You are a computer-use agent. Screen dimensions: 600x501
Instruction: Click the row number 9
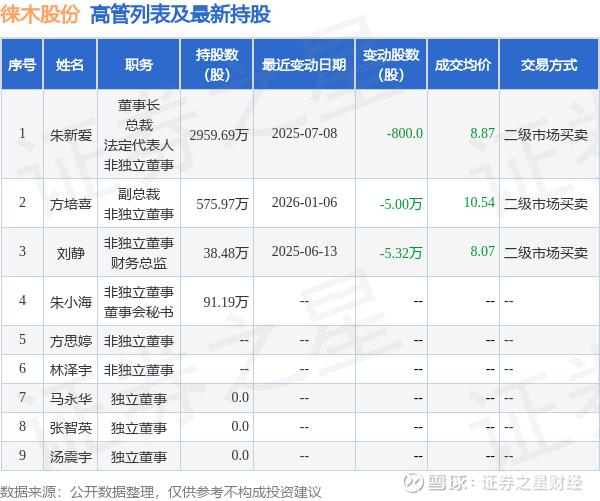tap(22, 455)
